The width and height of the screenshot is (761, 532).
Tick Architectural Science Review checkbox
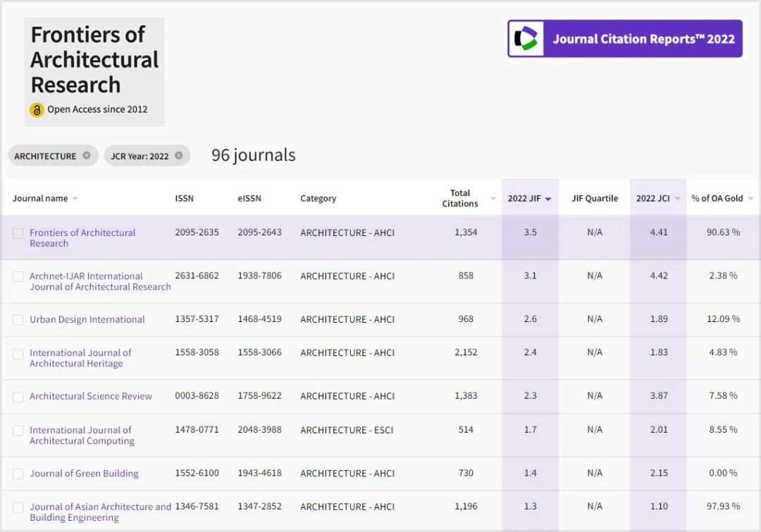(18, 397)
